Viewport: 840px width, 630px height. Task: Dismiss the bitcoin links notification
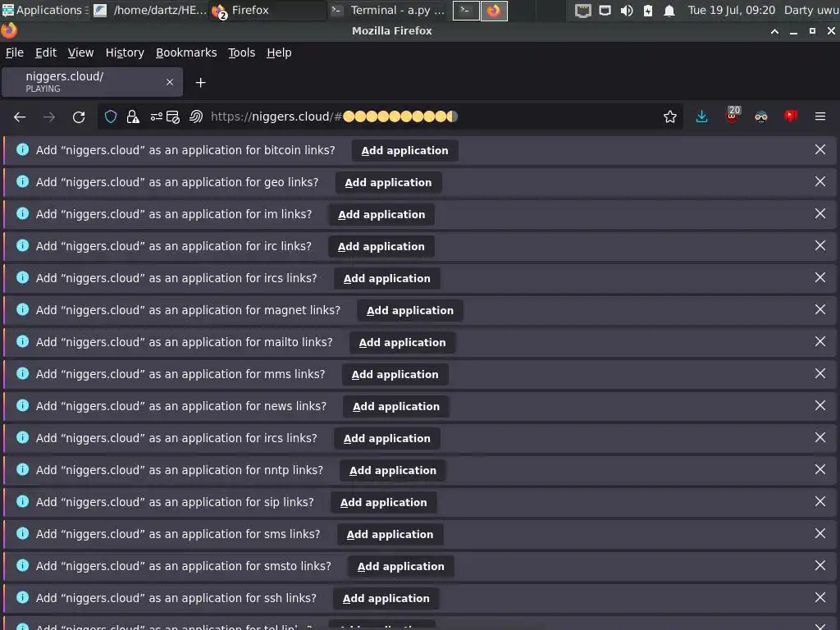point(820,149)
